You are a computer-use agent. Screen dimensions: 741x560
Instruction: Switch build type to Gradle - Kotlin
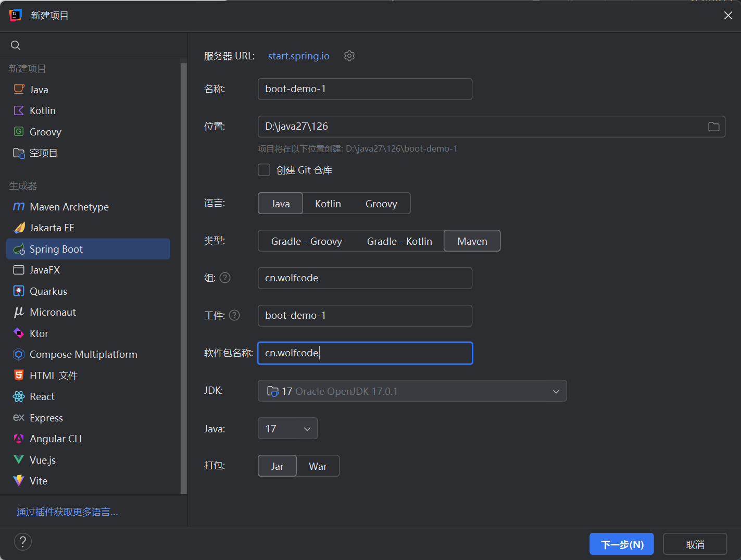point(399,241)
